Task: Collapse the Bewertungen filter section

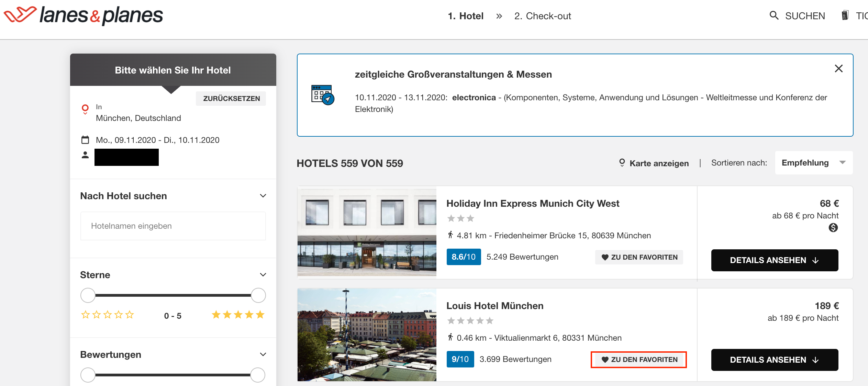Action: [x=263, y=354]
